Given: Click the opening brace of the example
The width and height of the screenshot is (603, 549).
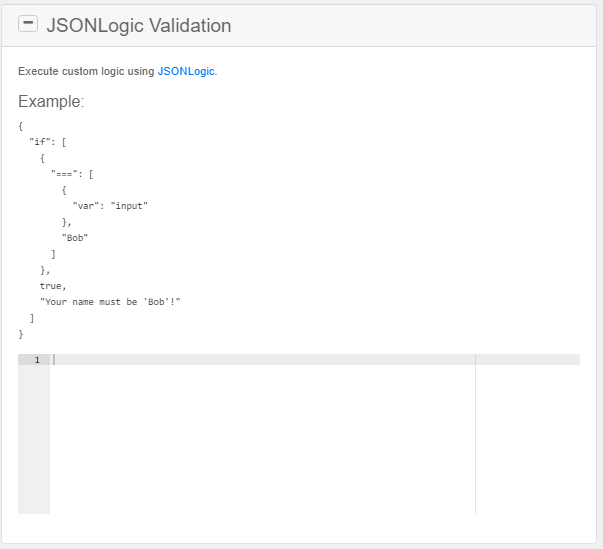Looking at the screenshot, I should point(20,126).
